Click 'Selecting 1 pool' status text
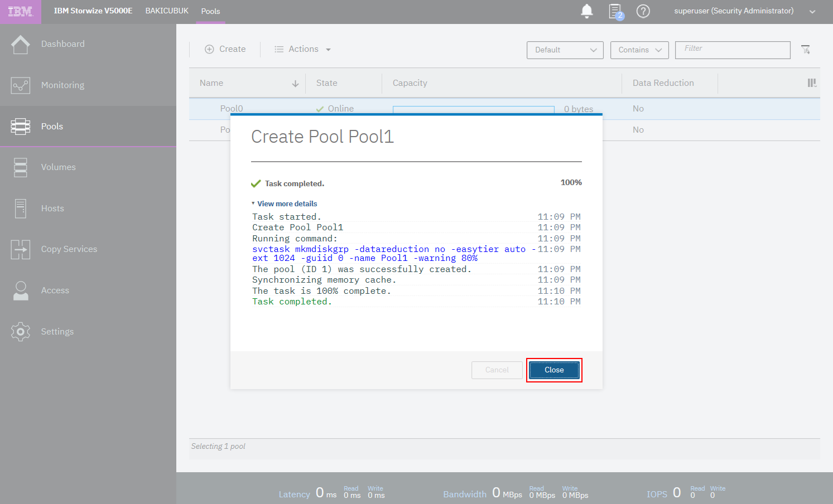This screenshot has height=504, width=833. [x=218, y=447]
